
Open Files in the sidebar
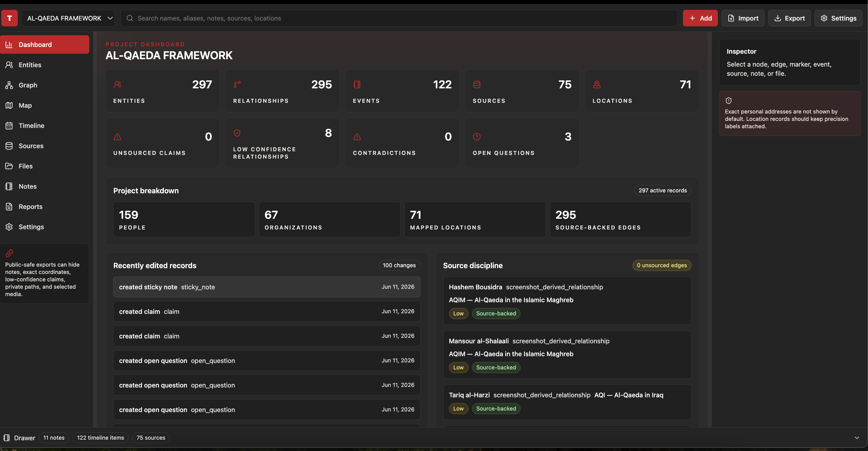pos(45,166)
